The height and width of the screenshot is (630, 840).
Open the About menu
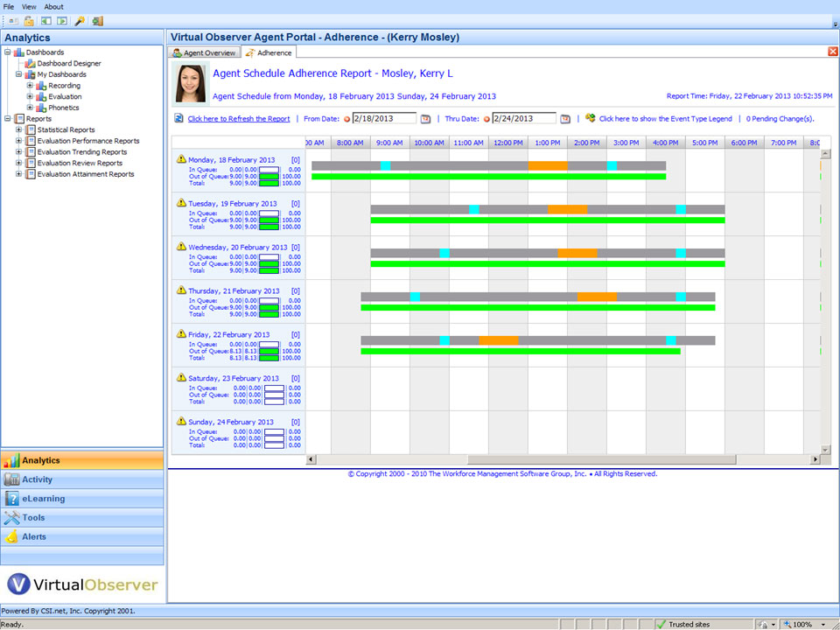53,6
